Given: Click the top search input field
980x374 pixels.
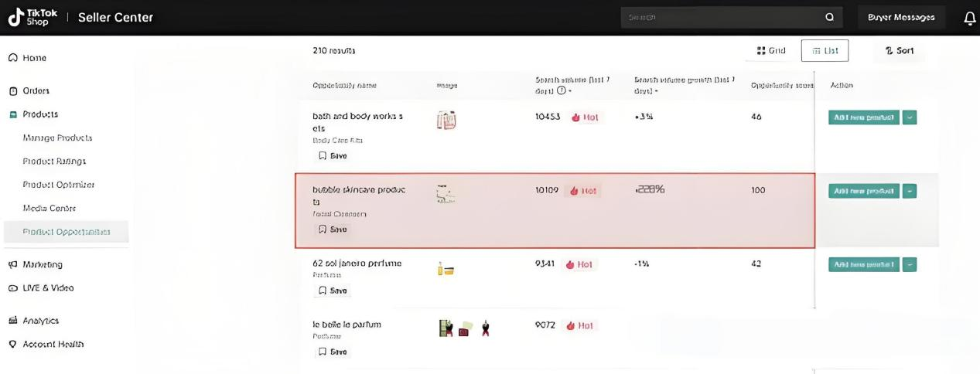Looking at the screenshot, I should click(x=719, y=17).
